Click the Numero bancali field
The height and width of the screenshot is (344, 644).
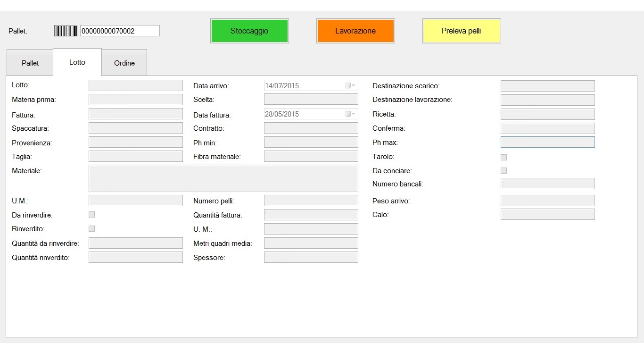548,184
